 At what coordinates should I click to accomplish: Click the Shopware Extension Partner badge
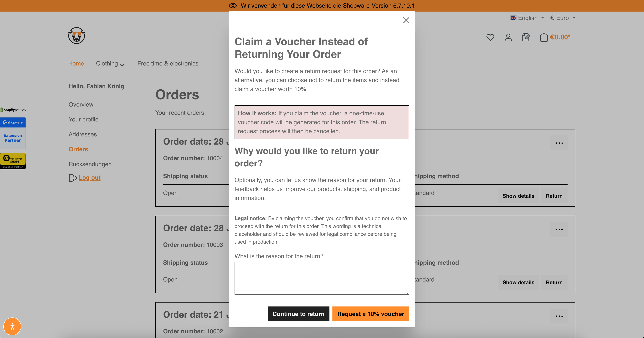click(x=13, y=133)
